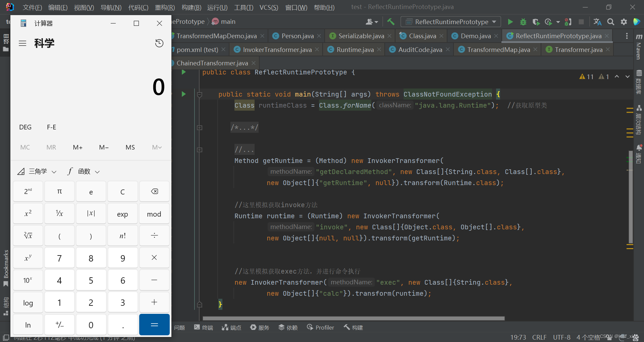Click the CRLF line separator widget
Image resolution: width=644 pixels, height=342 pixels.
click(539, 337)
